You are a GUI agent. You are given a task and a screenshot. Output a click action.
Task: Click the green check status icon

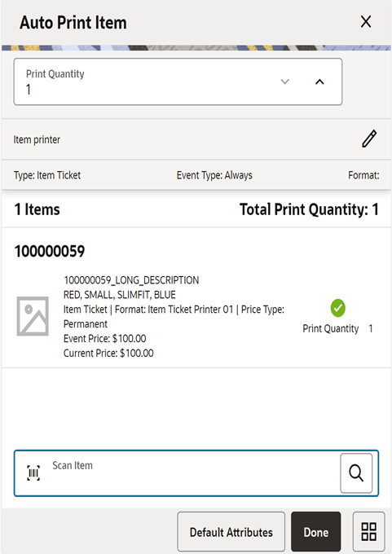pyautogui.click(x=338, y=308)
